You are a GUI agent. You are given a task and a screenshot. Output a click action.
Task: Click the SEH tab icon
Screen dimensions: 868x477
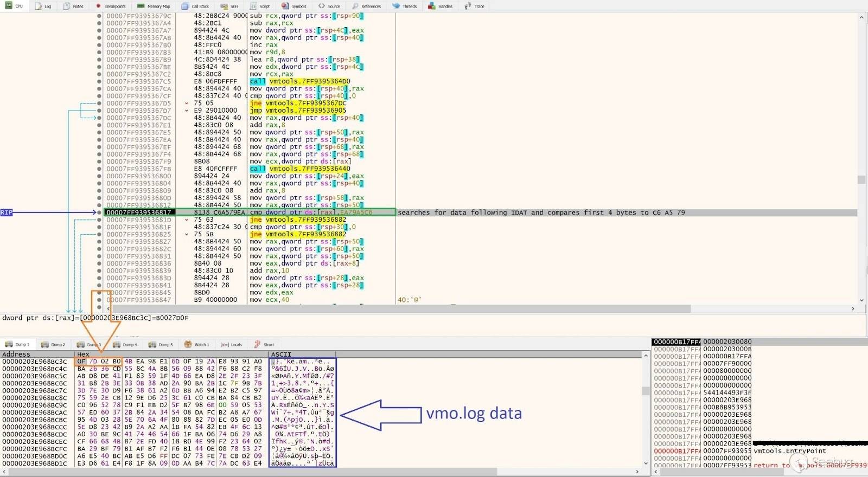pos(224,6)
